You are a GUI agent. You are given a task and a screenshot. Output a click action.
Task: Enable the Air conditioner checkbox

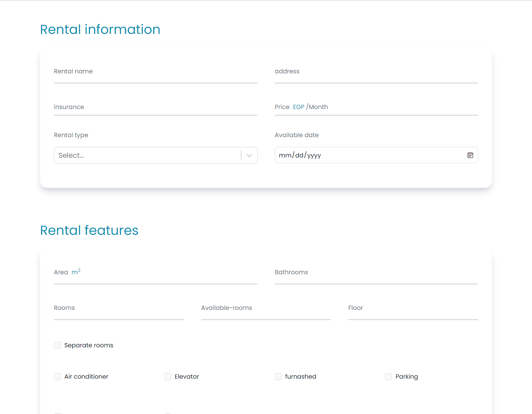tap(57, 377)
